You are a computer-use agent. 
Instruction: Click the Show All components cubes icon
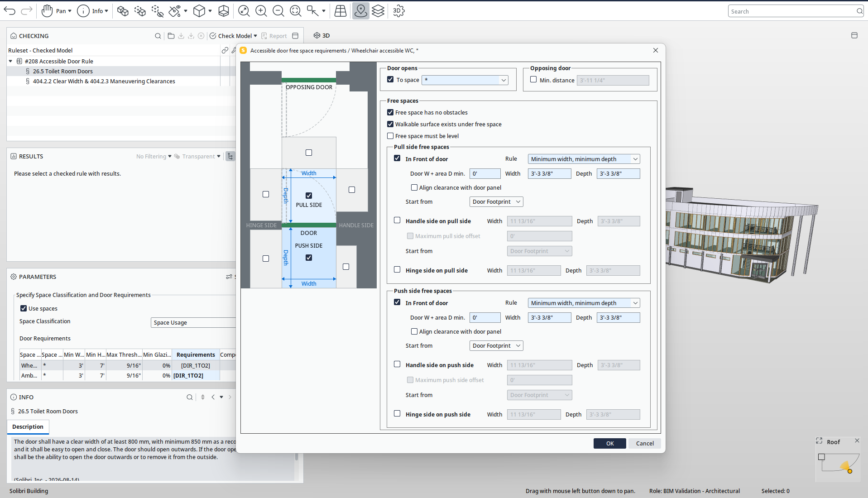tap(123, 11)
